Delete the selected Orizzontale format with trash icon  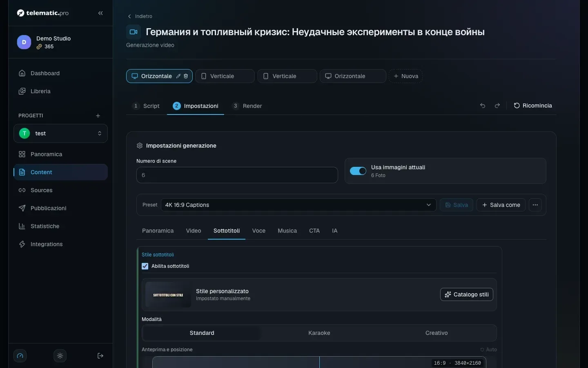186,76
